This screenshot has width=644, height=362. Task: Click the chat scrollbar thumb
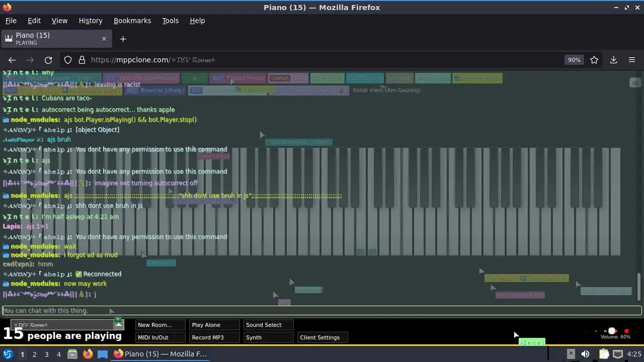tap(639, 286)
